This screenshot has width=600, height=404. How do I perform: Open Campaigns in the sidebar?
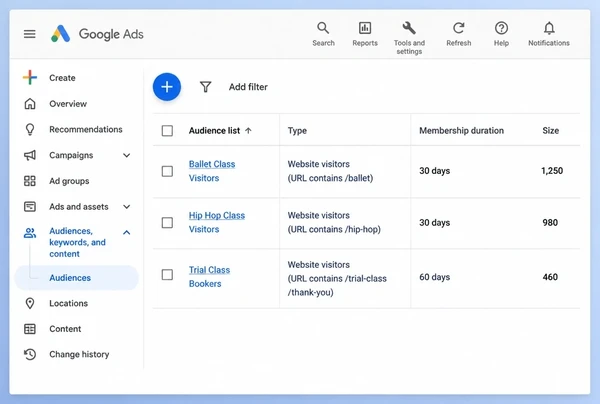click(71, 155)
